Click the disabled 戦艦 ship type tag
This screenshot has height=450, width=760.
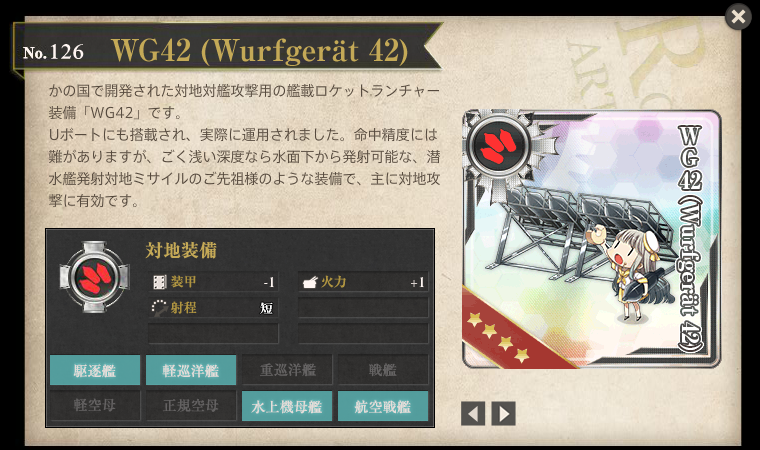383,370
